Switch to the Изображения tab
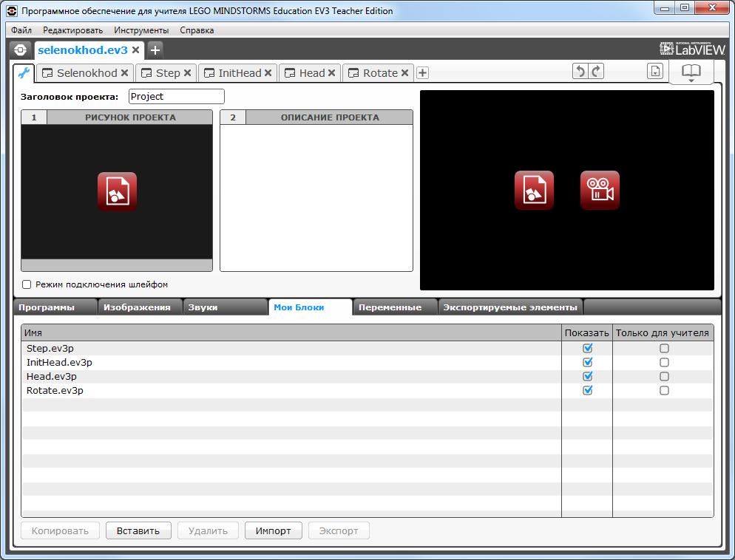Image resolution: width=735 pixels, height=560 pixels. click(x=140, y=307)
